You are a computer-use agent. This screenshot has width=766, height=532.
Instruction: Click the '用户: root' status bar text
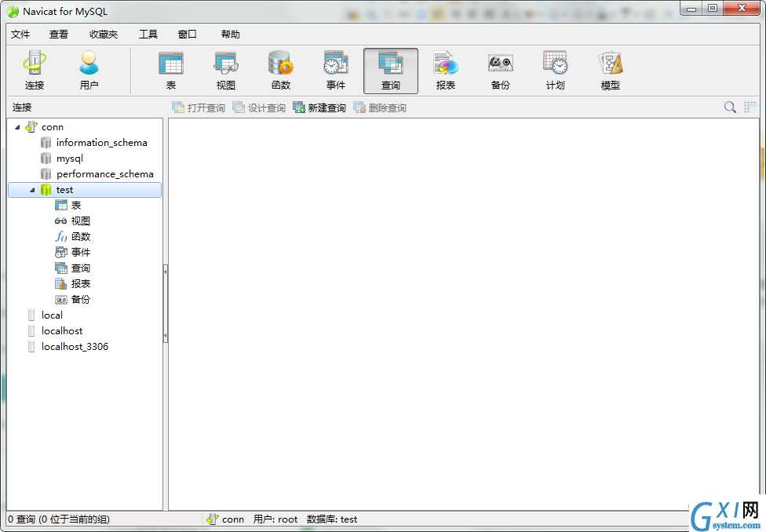(275, 519)
